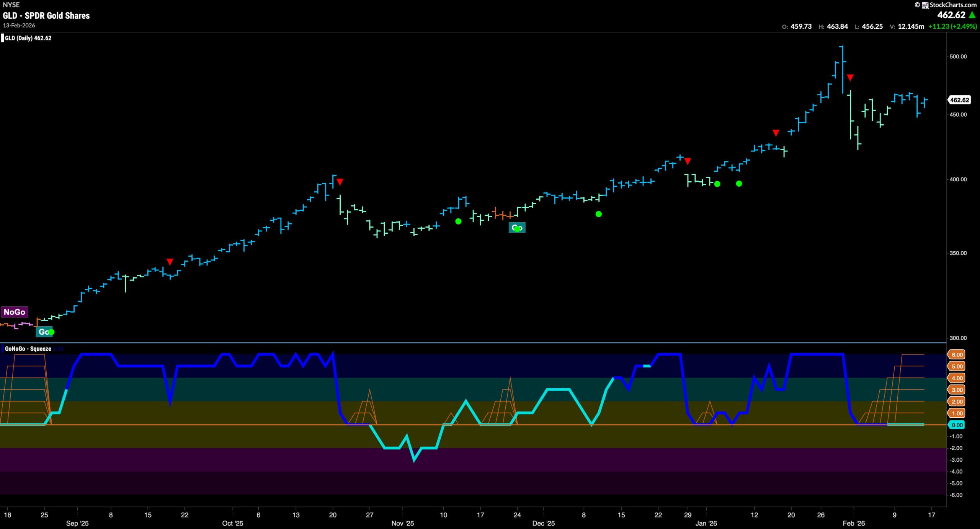
Task: Click the red triangle marker at early February peak
Action: pos(850,78)
